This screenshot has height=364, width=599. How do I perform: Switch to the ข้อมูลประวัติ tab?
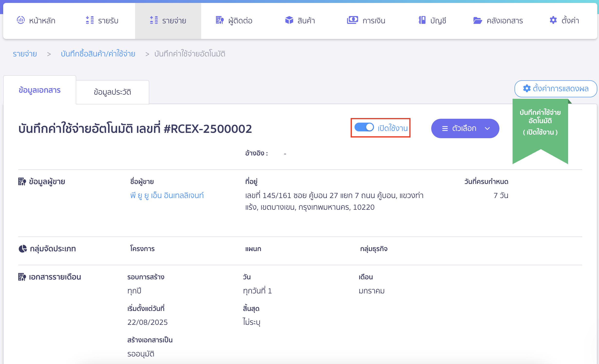pyautogui.click(x=112, y=92)
